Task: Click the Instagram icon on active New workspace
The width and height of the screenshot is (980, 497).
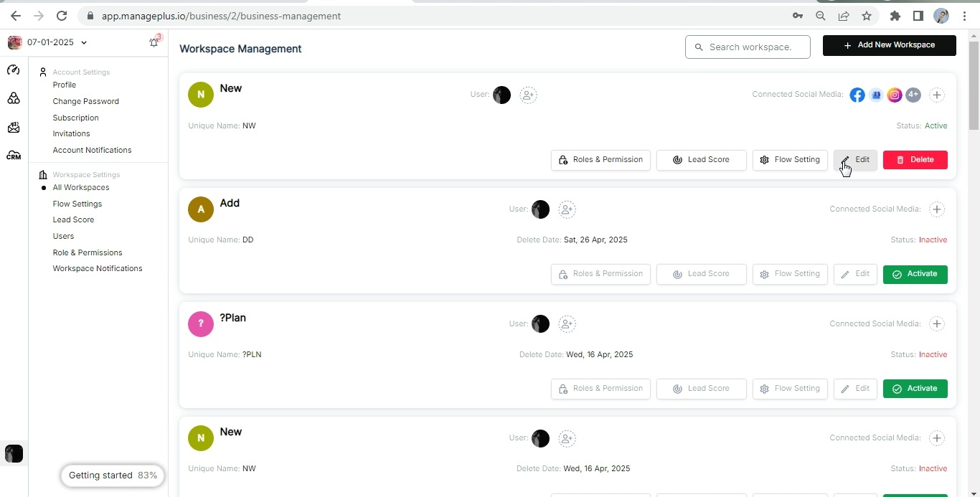Action: (x=895, y=95)
